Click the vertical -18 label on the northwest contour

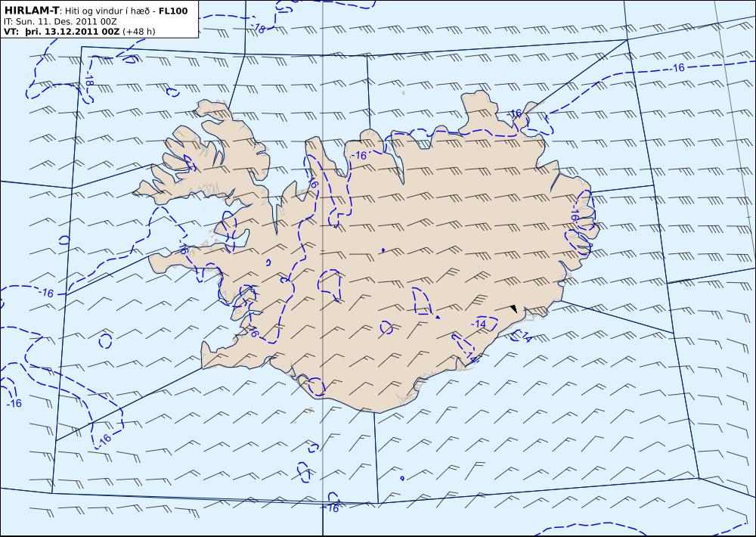(x=88, y=79)
